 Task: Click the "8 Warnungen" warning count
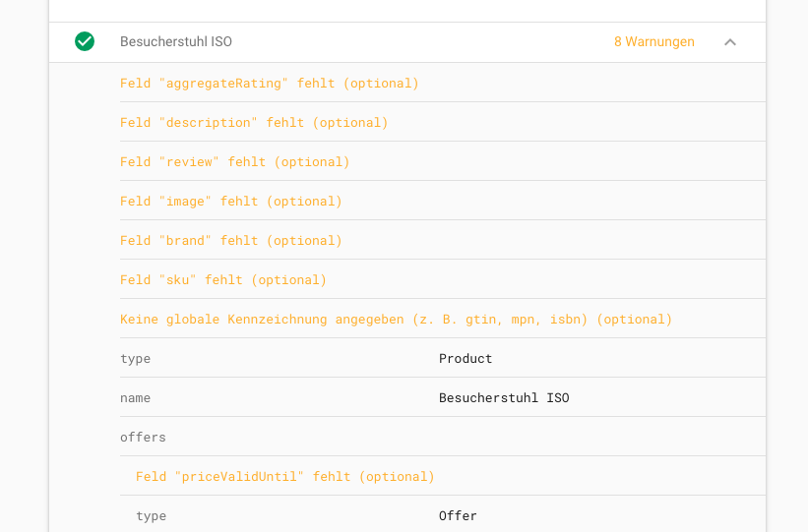[x=653, y=42]
